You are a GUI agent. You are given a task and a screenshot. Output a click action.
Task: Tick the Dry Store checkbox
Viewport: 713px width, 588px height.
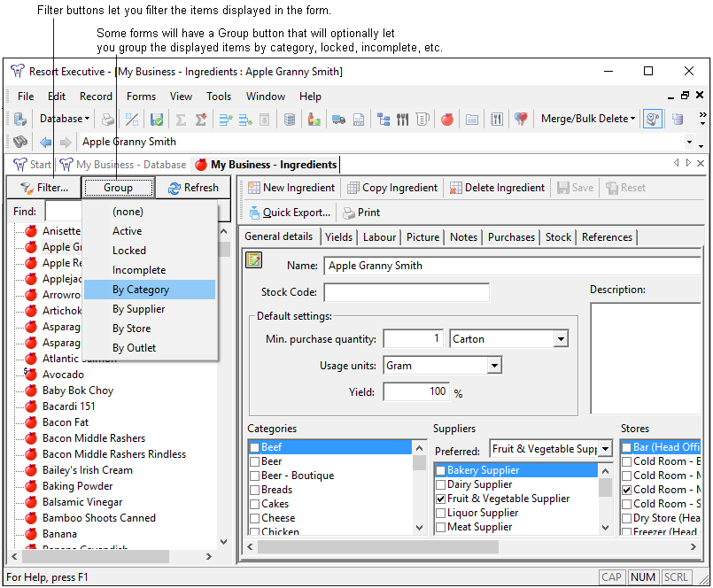pos(626,518)
